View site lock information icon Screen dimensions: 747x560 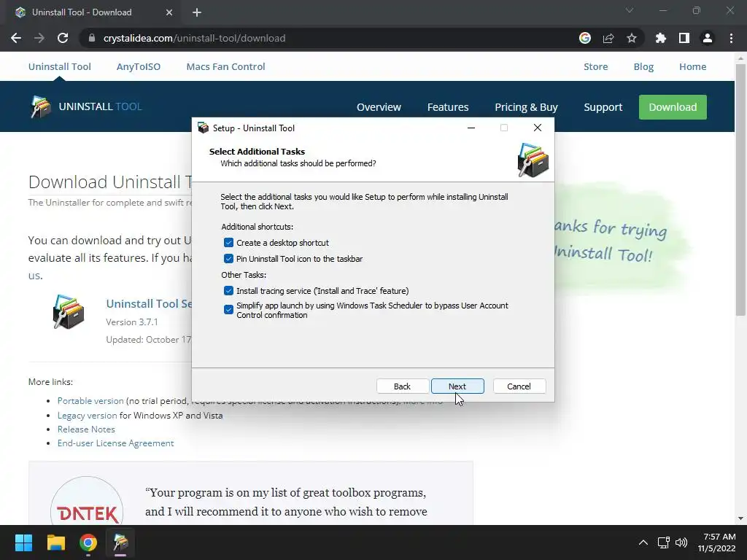(x=92, y=38)
